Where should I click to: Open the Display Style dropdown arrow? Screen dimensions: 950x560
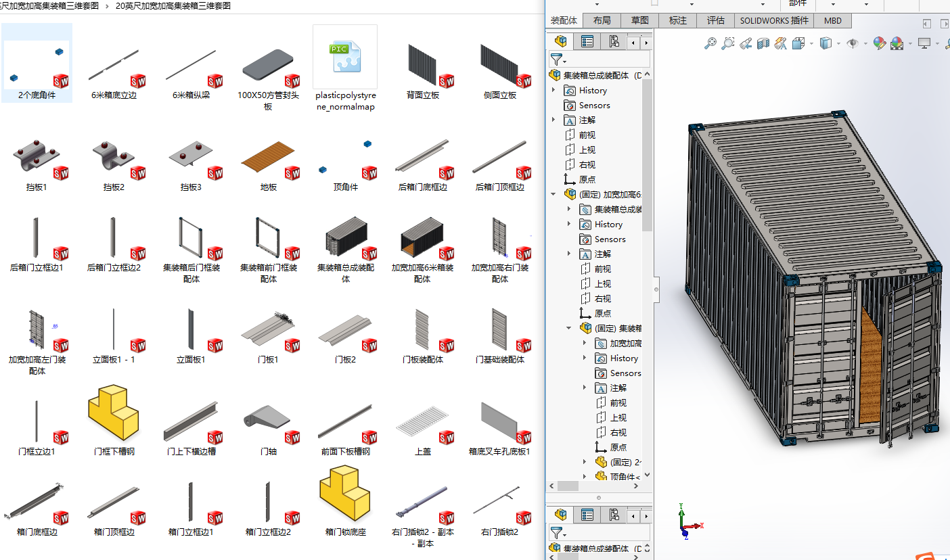point(837,43)
